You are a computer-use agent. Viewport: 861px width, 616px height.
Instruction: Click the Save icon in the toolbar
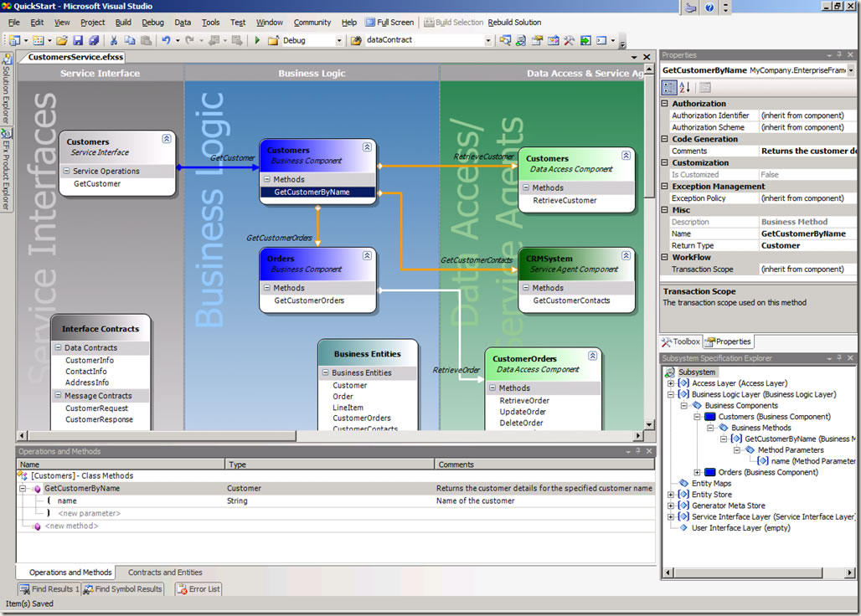[x=78, y=40]
